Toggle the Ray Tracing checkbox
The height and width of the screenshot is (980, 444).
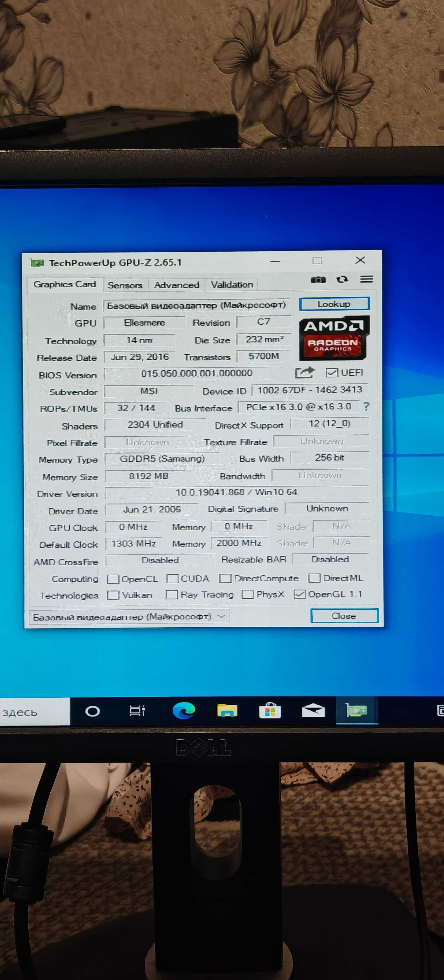tap(172, 595)
